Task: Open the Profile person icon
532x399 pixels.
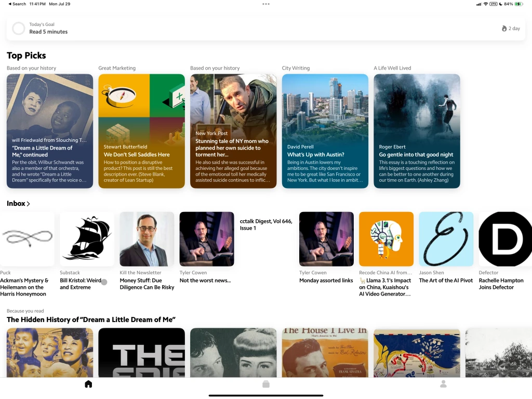Action: coord(443,384)
